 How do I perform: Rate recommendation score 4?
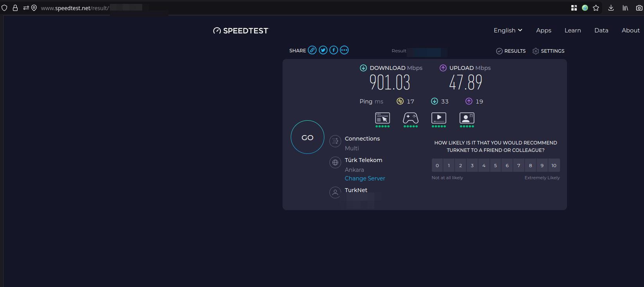point(484,165)
